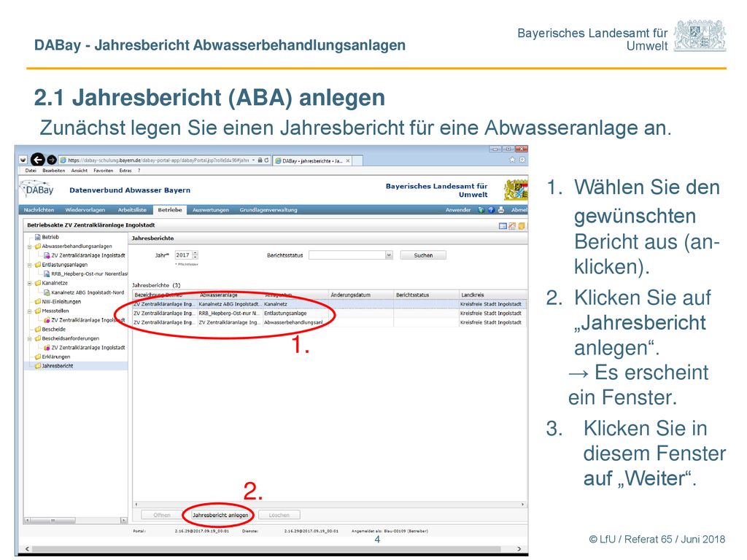Open the Ansicht browser menu
Image resolution: width=747 pixels, height=560 pixels.
[79, 171]
